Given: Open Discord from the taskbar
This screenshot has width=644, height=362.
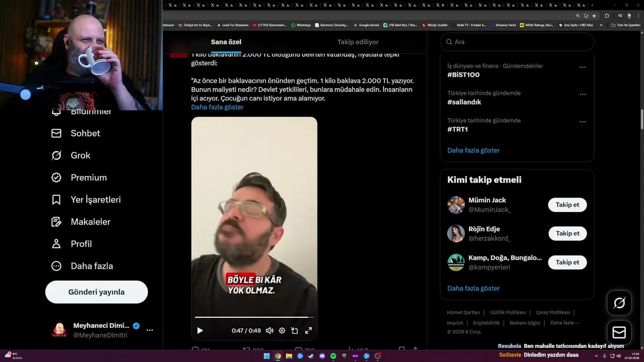Looking at the screenshot, I should (x=322, y=356).
